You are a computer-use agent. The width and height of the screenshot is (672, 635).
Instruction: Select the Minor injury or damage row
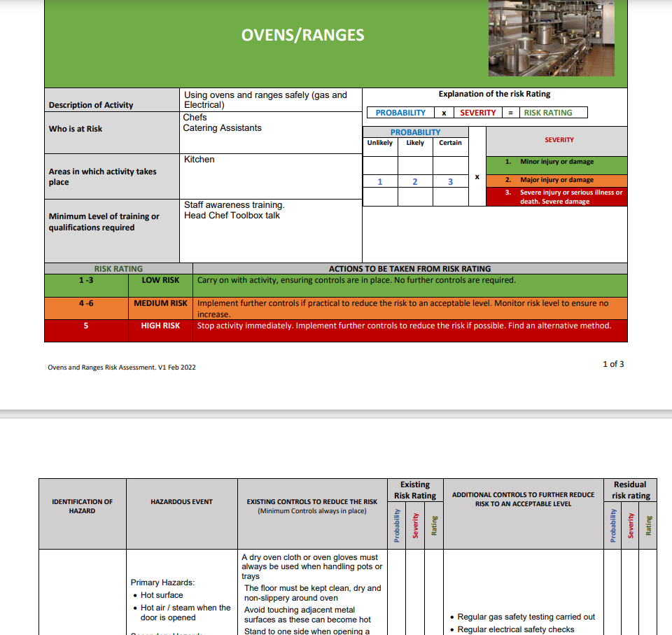click(558, 161)
